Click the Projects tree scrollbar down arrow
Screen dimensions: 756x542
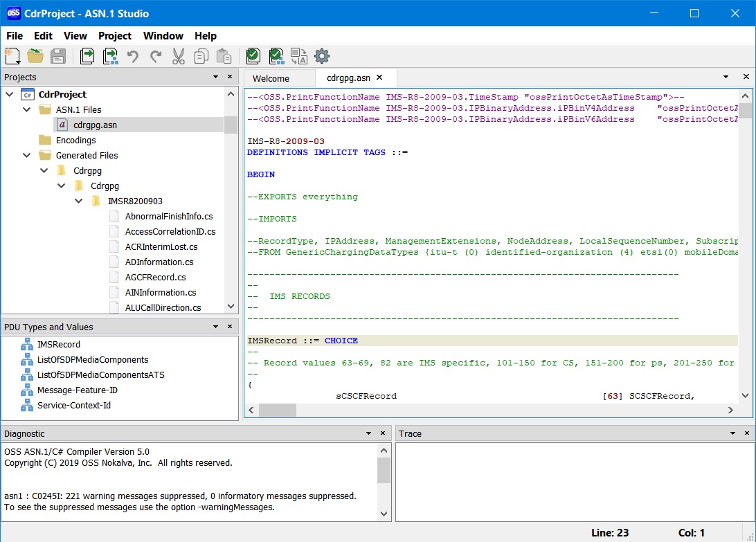pyautogui.click(x=231, y=307)
